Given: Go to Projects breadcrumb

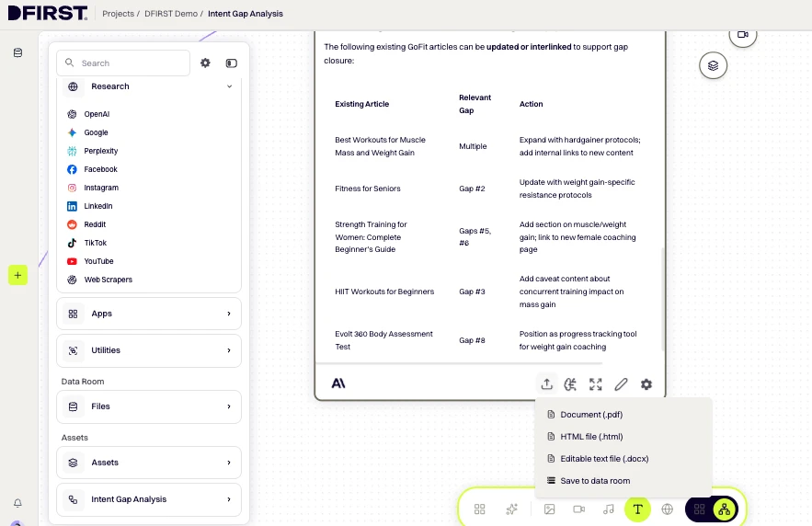Looking at the screenshot, I should pyautogui.click(x=118, y=14).
